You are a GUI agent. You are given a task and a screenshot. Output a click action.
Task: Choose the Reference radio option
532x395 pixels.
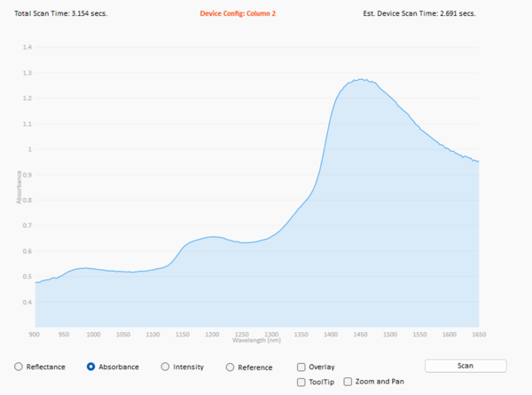pos(231,367)
